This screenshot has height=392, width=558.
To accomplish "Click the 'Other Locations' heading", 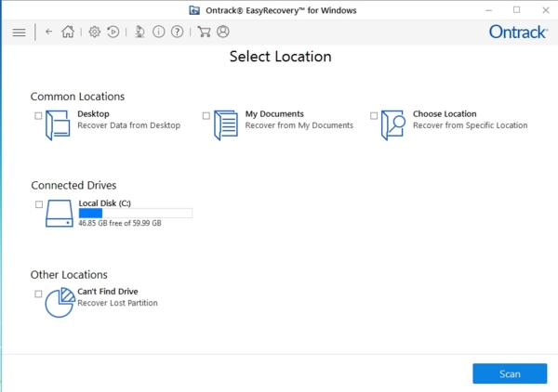I will (x=69, y=275).
